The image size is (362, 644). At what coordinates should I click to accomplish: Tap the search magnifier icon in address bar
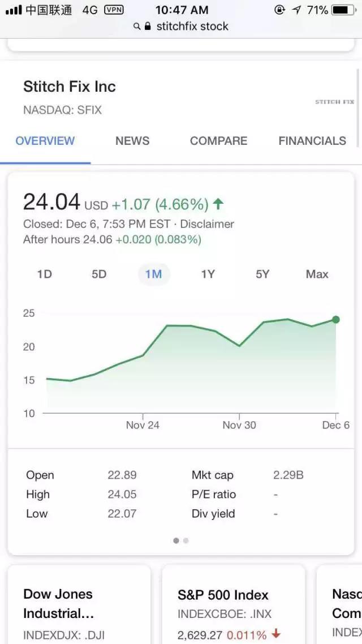pos(137,27)
